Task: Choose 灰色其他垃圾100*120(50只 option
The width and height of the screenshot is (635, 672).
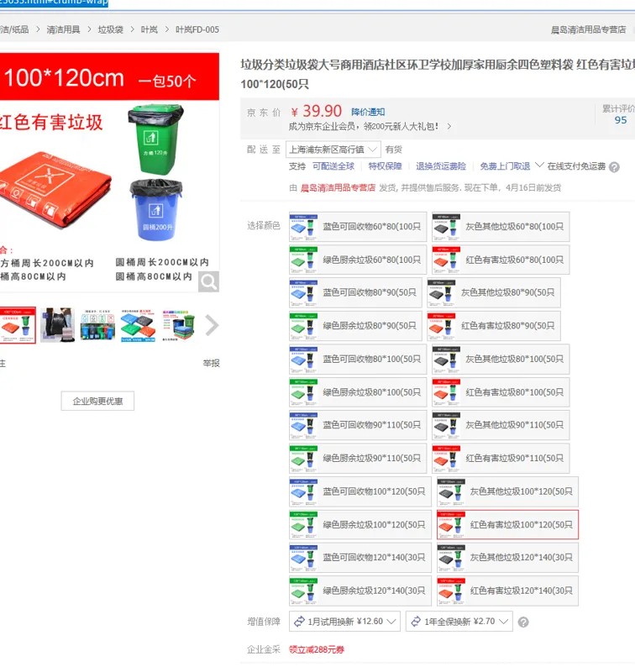Action: pyautogui.click(x=507, y=491)
